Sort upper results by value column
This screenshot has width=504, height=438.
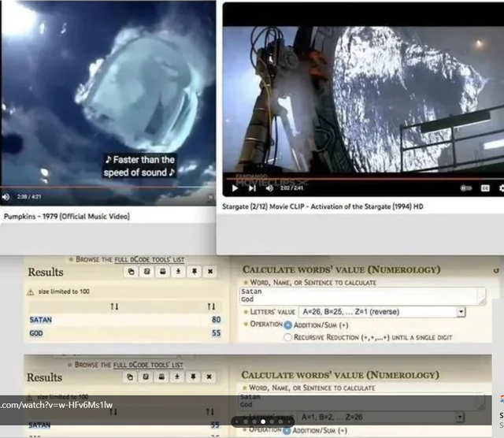point(211,306)
